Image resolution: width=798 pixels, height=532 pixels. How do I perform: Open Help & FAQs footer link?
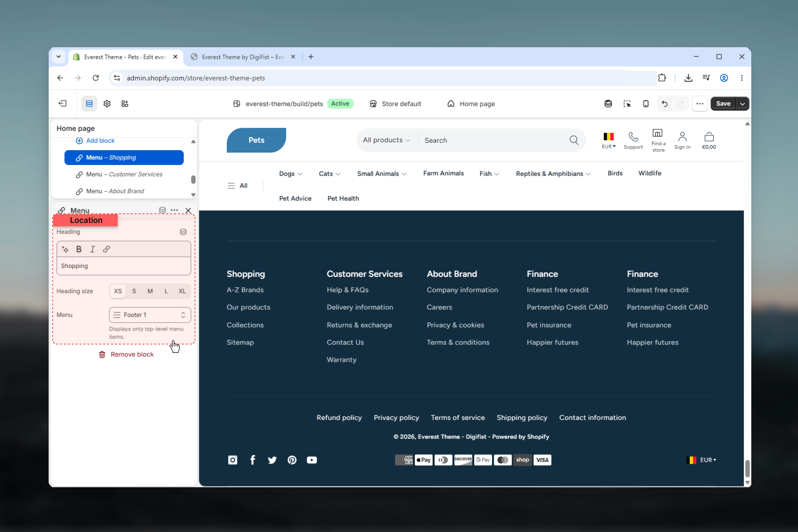347,290
